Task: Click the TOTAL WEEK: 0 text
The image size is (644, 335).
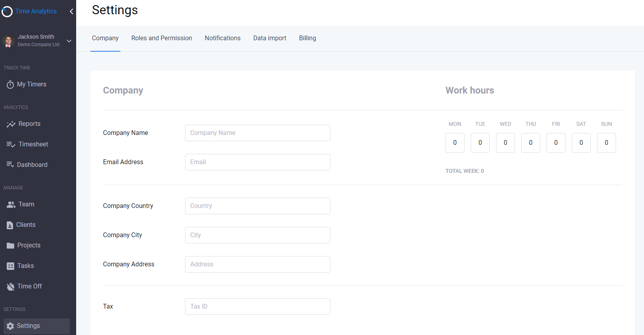Action: point(465,171)
